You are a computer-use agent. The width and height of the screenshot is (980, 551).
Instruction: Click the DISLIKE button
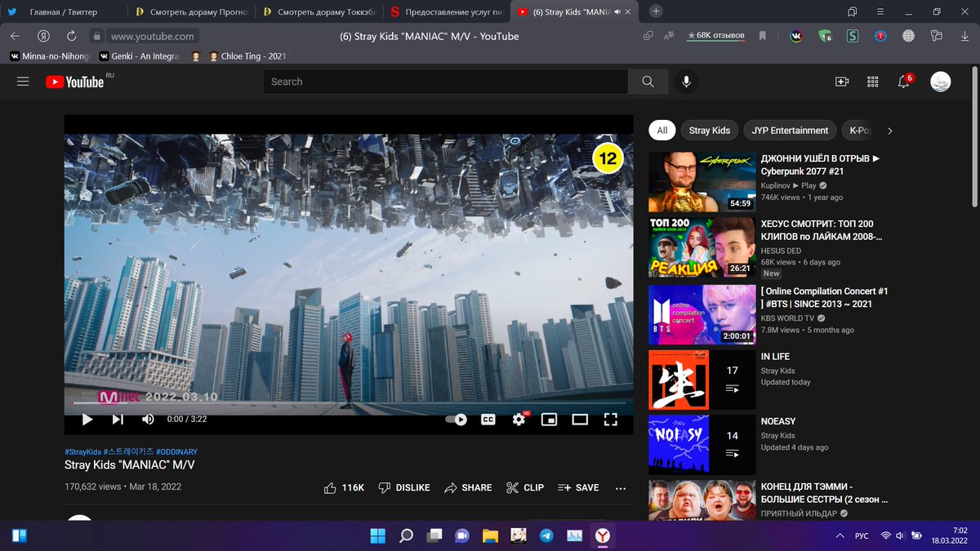(x=404, y=487)
